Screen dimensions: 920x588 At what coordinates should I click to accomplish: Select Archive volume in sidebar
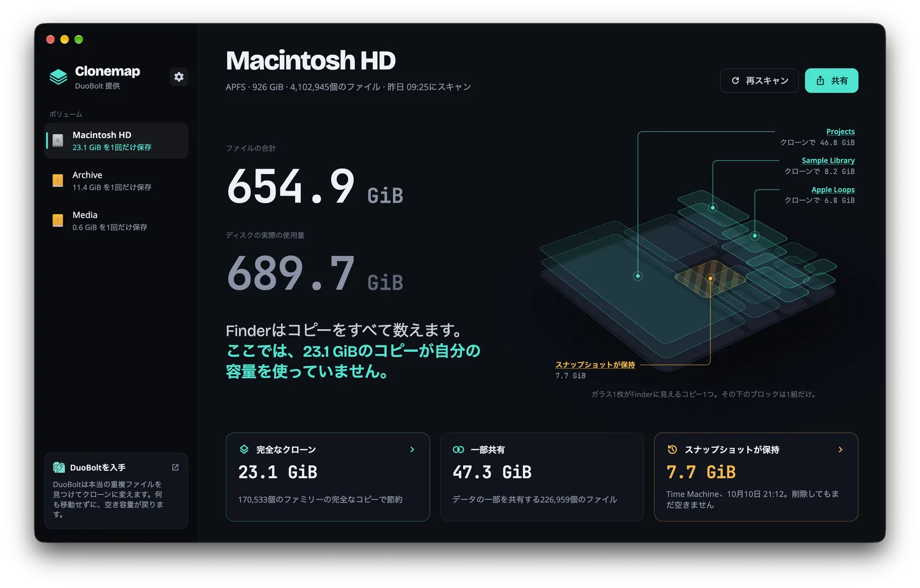(x=116, y=180)
